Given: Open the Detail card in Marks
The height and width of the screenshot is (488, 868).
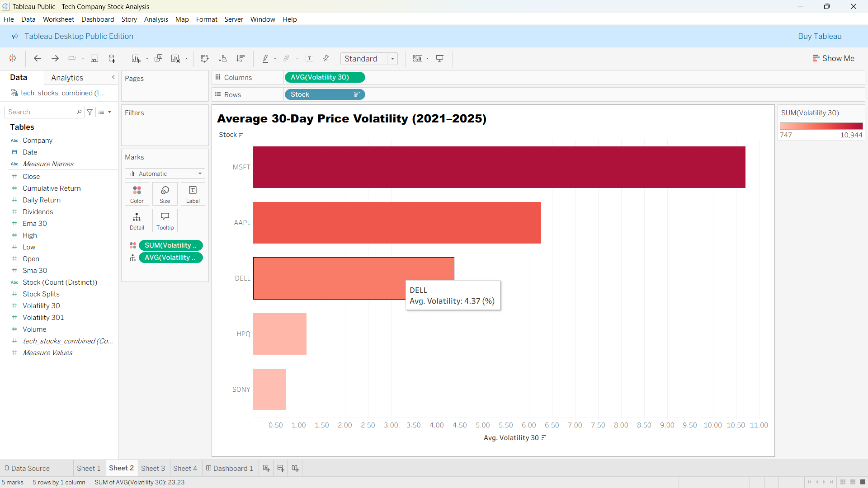Looking at the screenshot, I should coord(137,221).
